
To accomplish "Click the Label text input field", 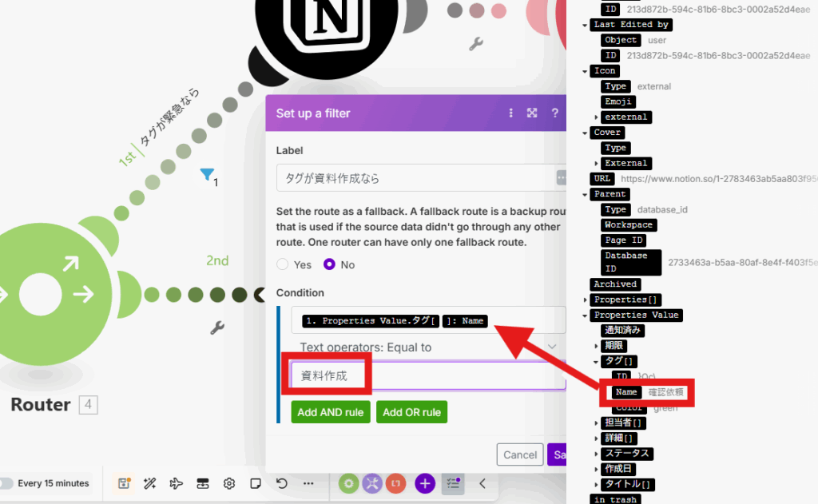I will click(415, 178).
